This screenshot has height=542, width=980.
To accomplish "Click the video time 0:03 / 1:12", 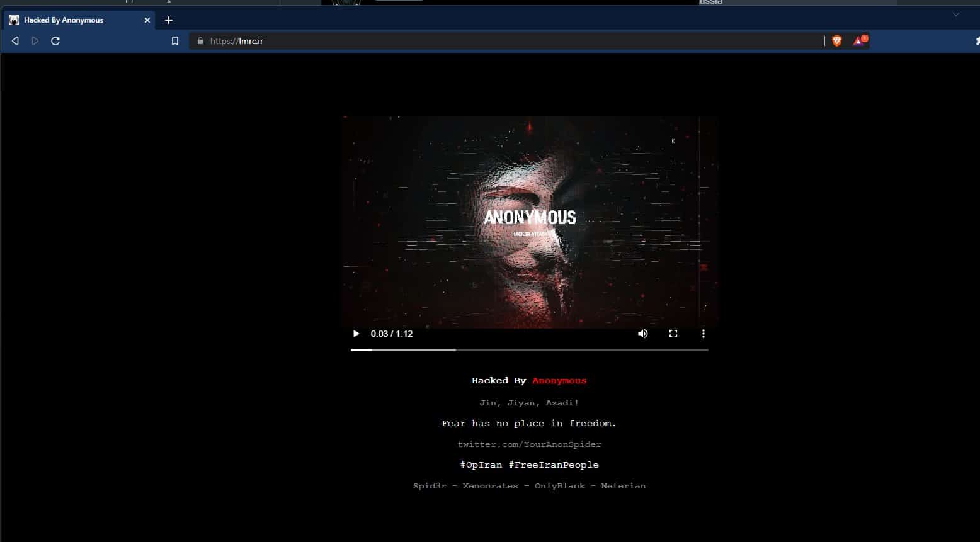I will click(x=392, y=334).
